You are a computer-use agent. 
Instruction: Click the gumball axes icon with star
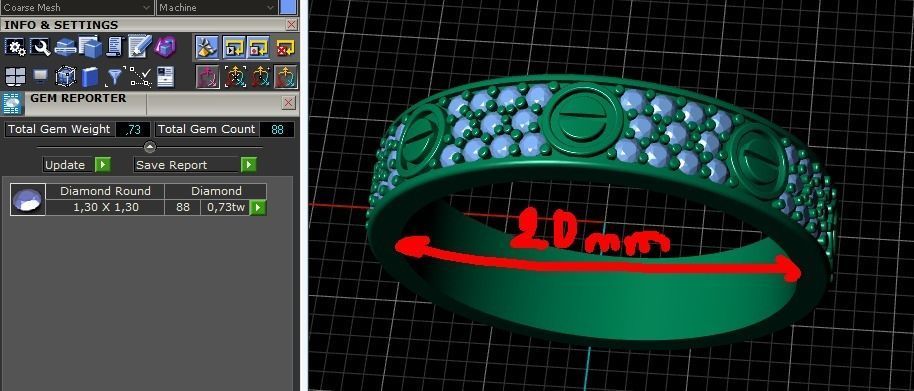tap(260, 76)
